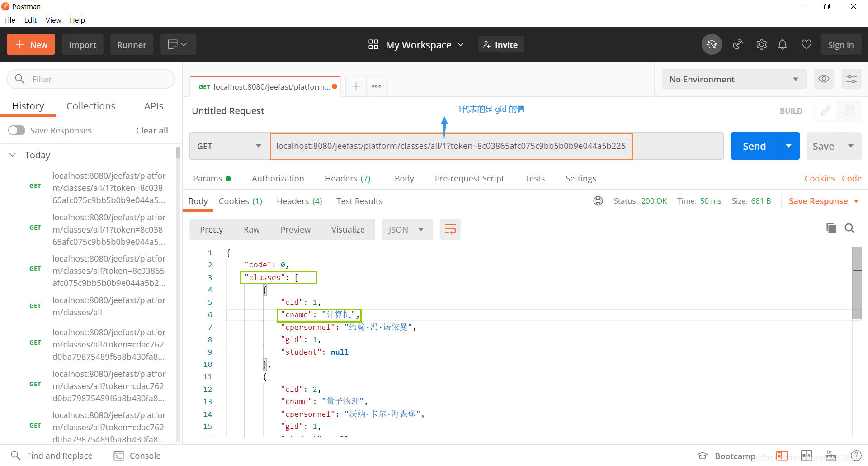The image size is (868, 466).
Task: Click the Invite button
Action: pos(501,44)
